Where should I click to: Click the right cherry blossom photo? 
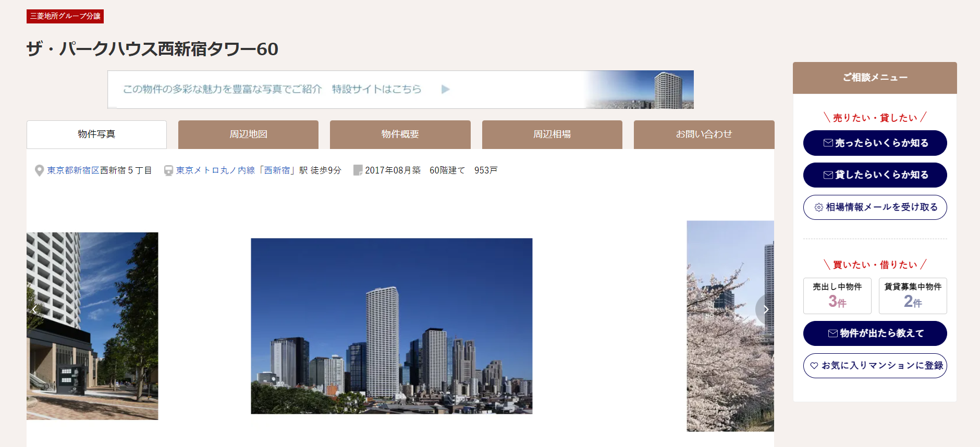[730, 326]
